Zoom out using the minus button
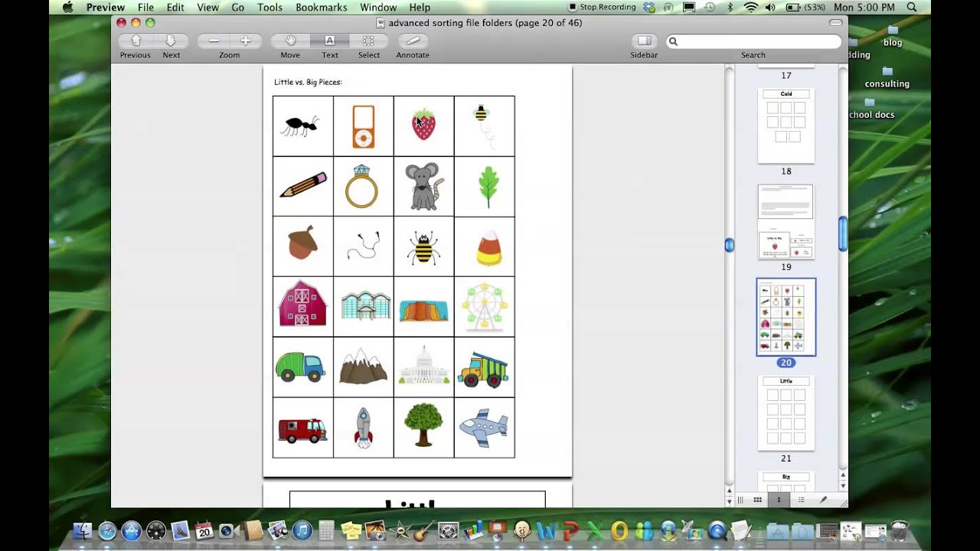The width and height of the screenshot is (980, 551). click(214, 41)
